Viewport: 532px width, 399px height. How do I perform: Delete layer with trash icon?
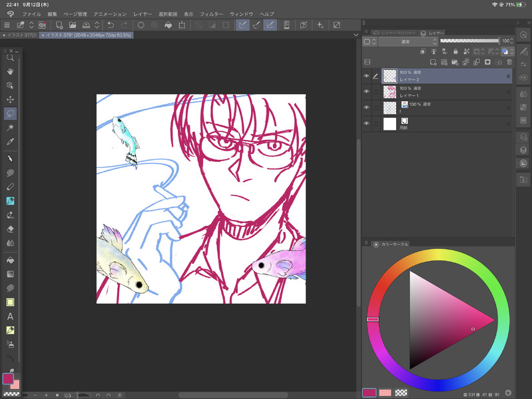pyautogui.click(x=509, y=62)
